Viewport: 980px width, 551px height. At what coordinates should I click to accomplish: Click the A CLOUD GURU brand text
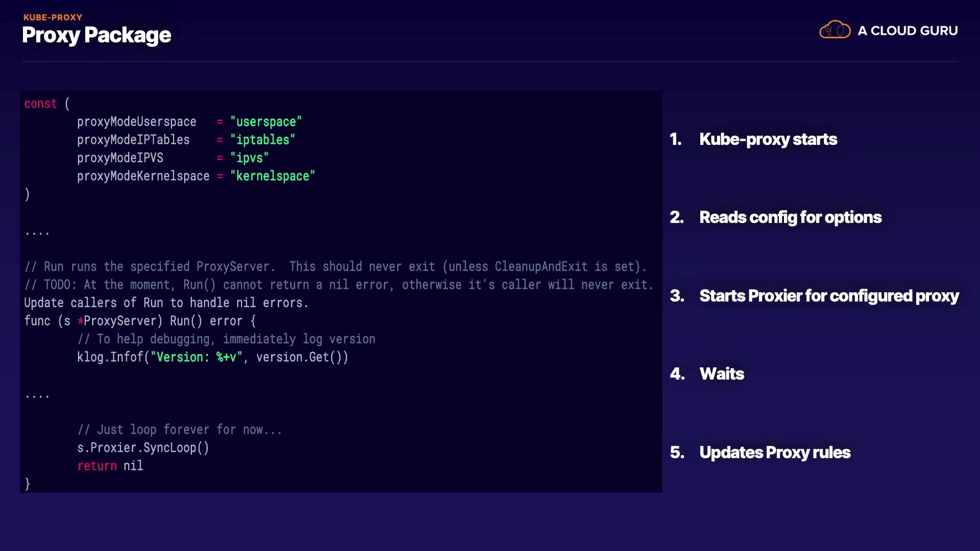[908, 31]
